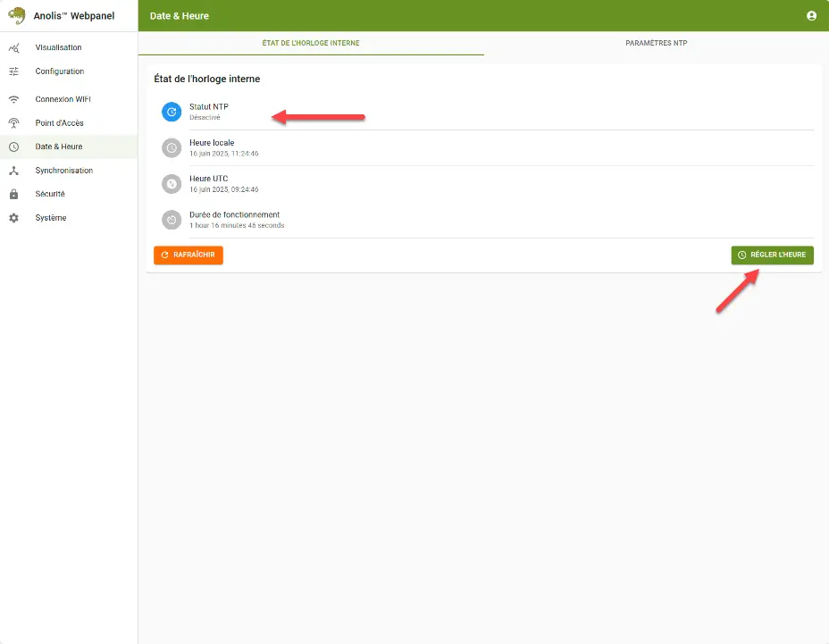Click the Configuration sliders icon
Image resolution: width=829 pixels, height=644 pixels.
[x=14, y=71]
